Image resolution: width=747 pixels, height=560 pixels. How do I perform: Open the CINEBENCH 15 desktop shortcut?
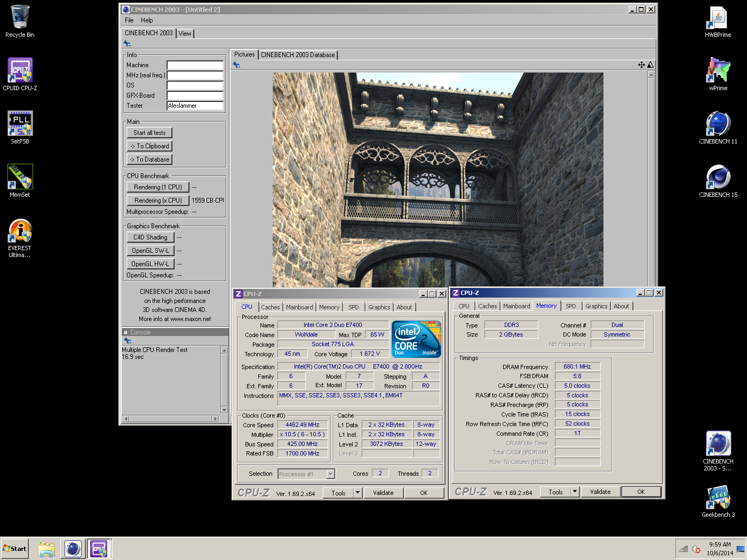(x=718, y=181)
